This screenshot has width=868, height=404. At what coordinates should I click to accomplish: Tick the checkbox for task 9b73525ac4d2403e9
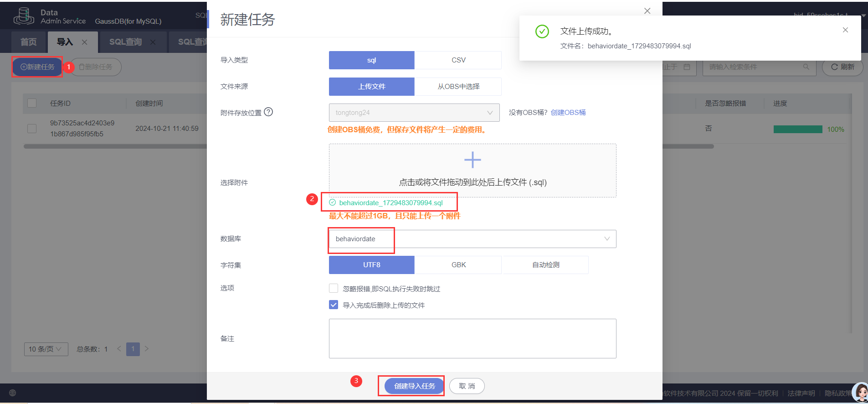pyautogui.click(x=32, y=129)
